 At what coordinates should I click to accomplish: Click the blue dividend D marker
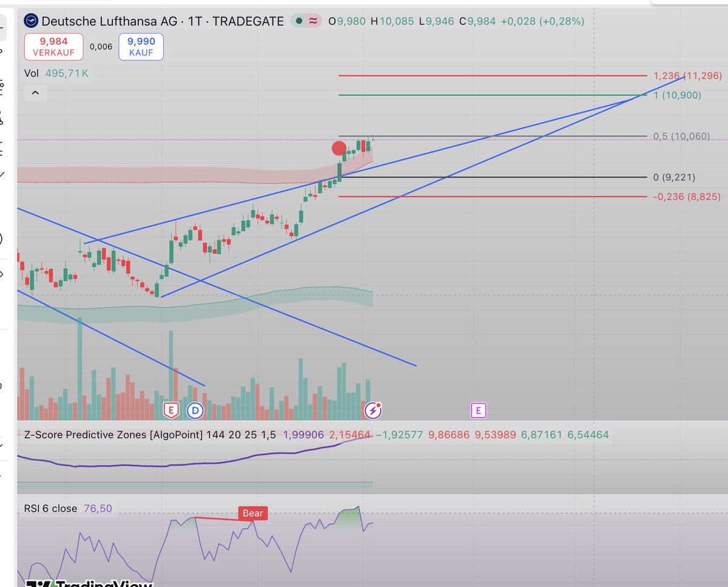pyautogui.click(x=195, y=410)
